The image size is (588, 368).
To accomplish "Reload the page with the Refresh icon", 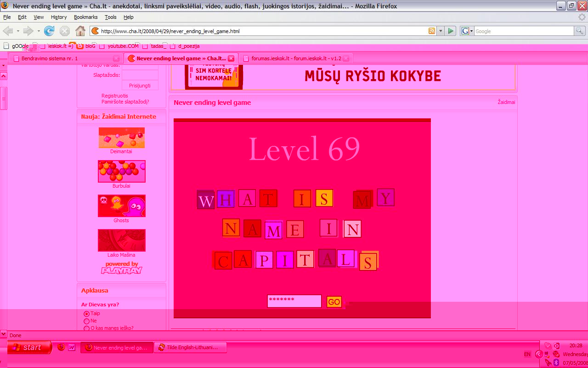I will [x=49, y=31].
